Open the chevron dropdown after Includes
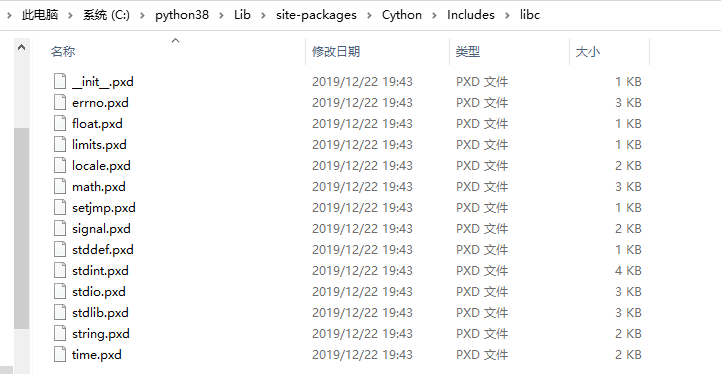The height and width of the screenshot is (374, 721). tap(507, 16)
